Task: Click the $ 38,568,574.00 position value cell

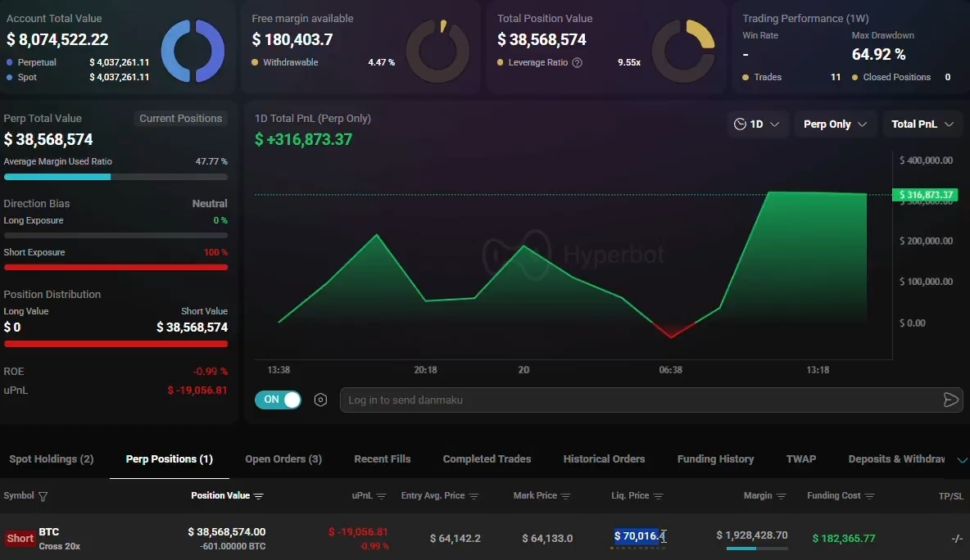Action: tap(226, 532)
